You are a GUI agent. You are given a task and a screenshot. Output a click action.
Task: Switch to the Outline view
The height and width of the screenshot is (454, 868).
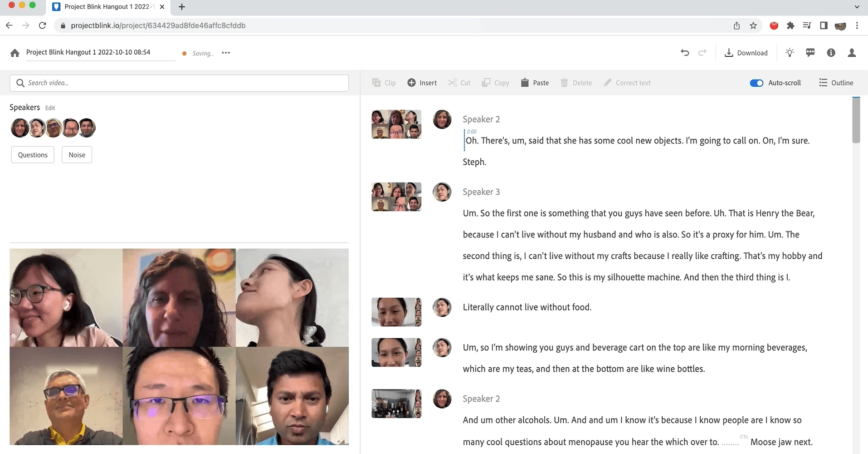coord(836,83)
